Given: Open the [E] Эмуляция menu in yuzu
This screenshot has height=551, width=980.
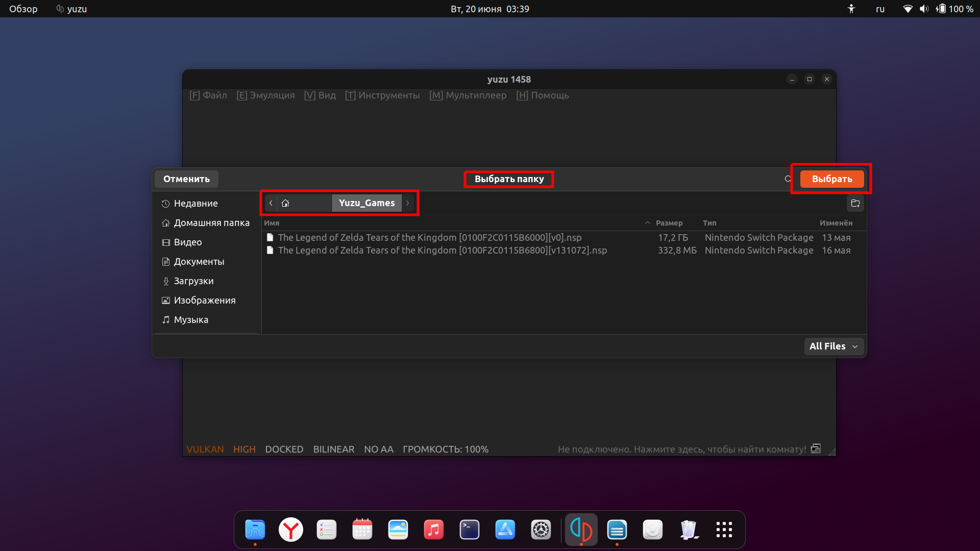Looking at the screenshot, I should point(265,95).
